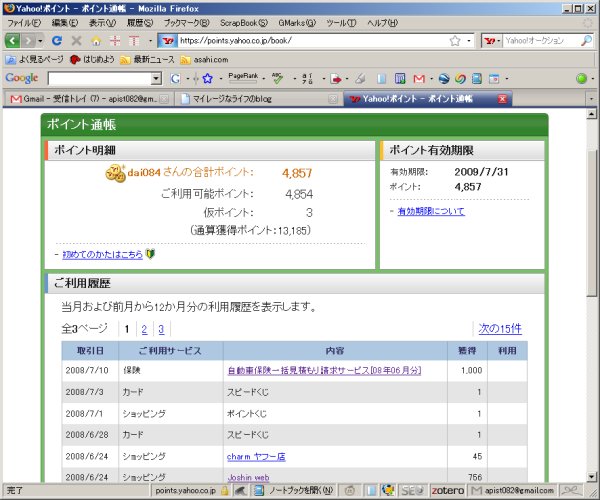600x500 pixels.
Task: Open the Google toolbar search box dropdown
Action: [156, 79]
